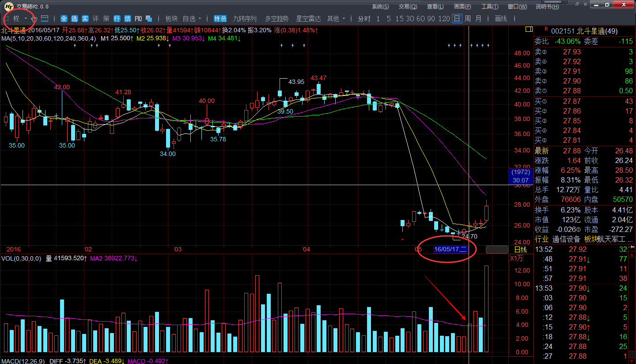The width and height of the screenshot is (636, 364).
Task: Expand the 权 adjustment dropdown arrow
Action: pos(26,19)
